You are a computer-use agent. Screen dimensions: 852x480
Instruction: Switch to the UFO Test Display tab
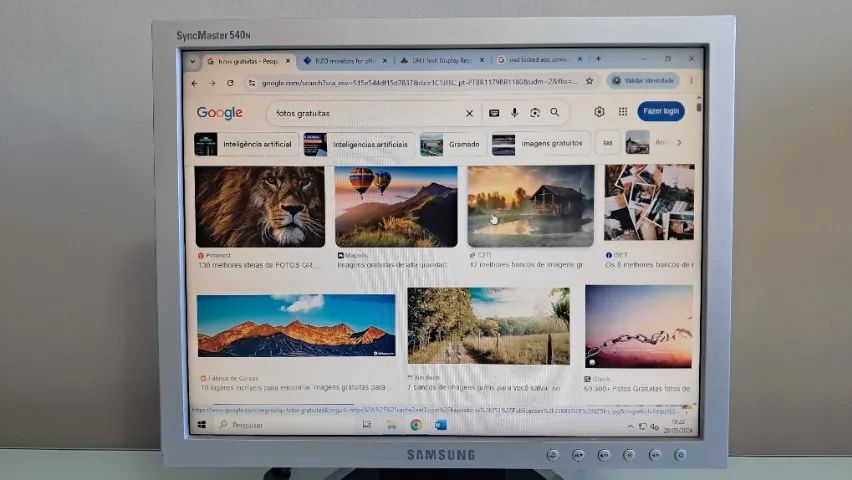[x=442, y=60]
